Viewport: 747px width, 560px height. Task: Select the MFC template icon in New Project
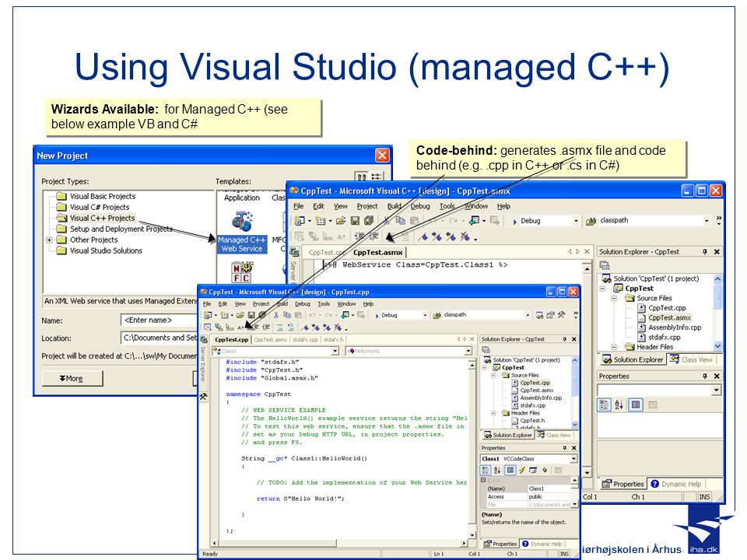[x=241, y=273]
